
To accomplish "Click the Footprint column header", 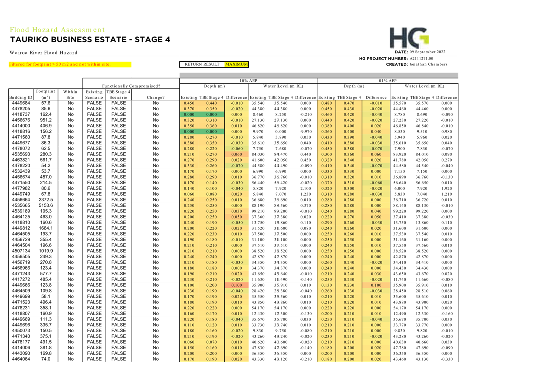I will click(46, 94).
